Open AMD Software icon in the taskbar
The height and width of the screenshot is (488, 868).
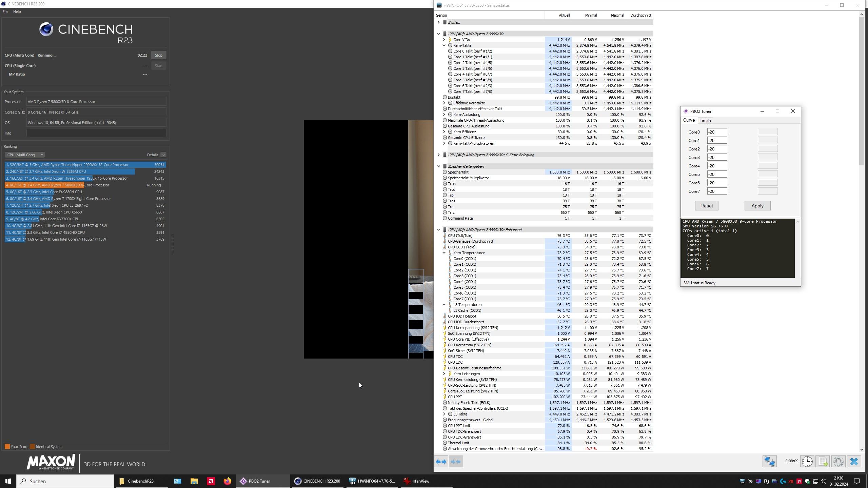(211, 481)
